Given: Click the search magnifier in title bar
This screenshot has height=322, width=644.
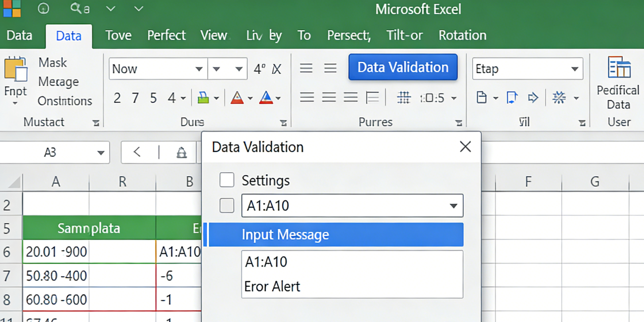Looking at the screenshot, I should tap(76, 8).
